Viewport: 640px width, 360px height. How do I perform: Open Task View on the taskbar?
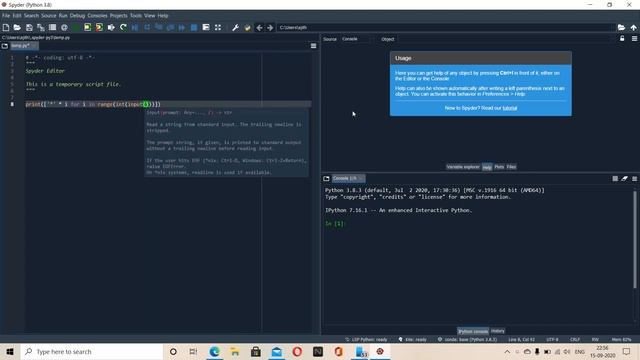(x=193, y=351)
